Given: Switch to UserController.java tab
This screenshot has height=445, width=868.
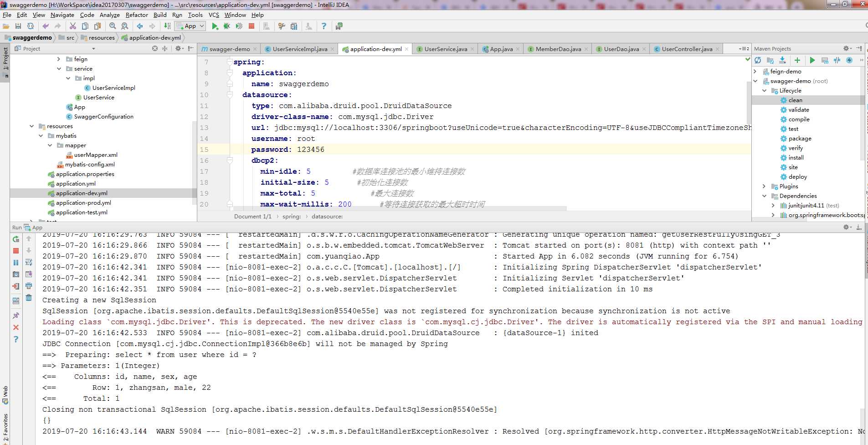Looking at the screenshot, I should (687, 49).
